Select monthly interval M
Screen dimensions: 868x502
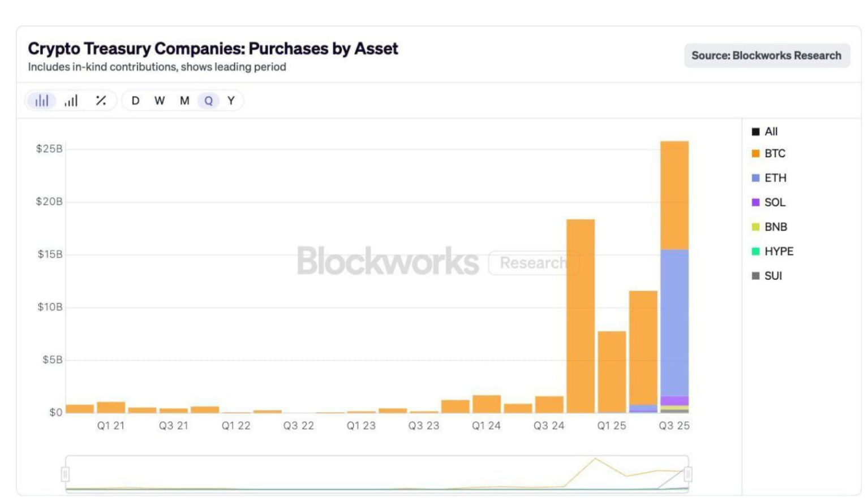click(184, 101)
